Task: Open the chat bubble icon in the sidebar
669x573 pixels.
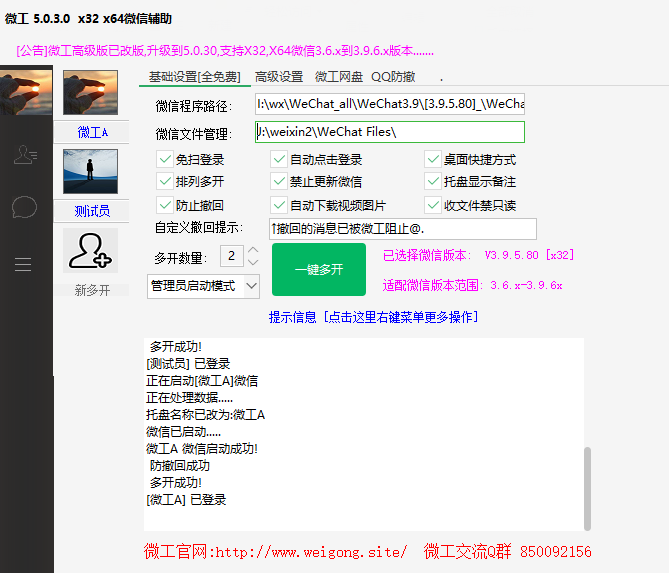Action: 24,207
